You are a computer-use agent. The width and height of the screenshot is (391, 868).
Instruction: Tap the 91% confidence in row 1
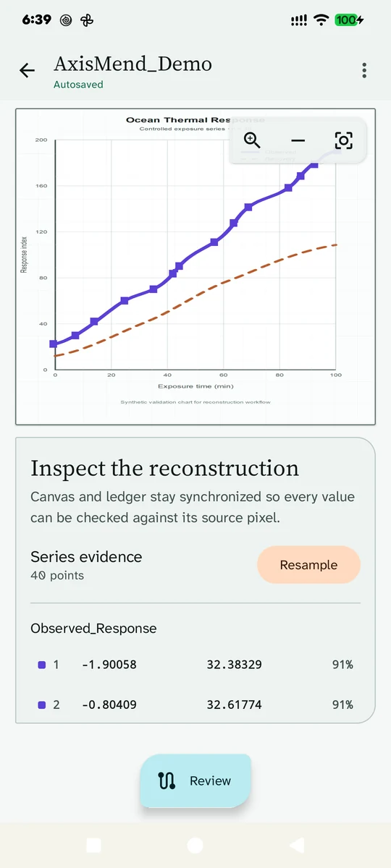[x=342, y=665]
